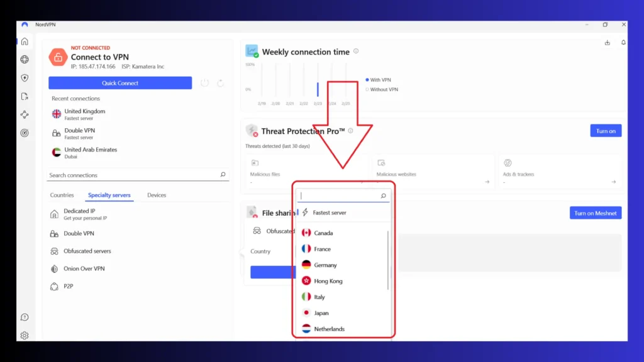The width and height of the screenshot is (644, 362).
Task: Click the Obfuscated servers icon in the list
Action: (x=54, y=251)
